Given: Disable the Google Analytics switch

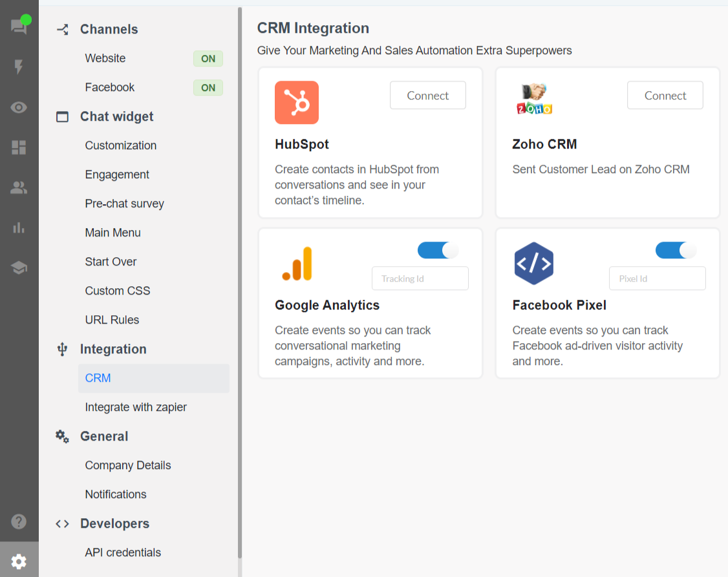Looking at the screenshot, I should click(438, 251).
